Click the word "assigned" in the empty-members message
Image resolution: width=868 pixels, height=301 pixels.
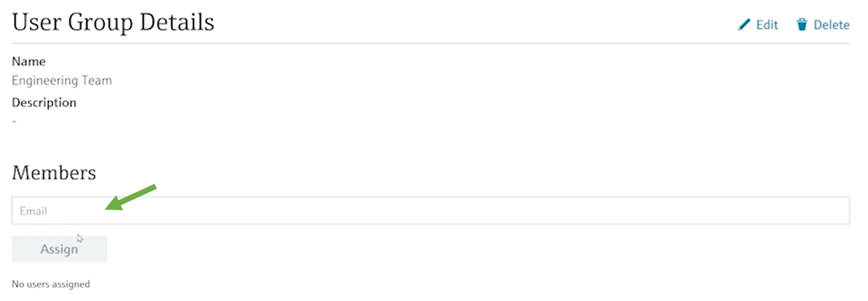(71, 284)
